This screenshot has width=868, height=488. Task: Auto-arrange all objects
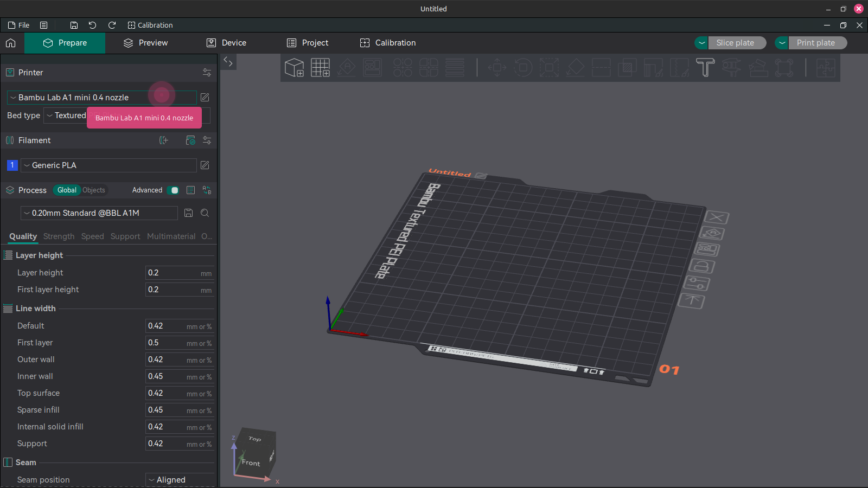pos(373,67)
